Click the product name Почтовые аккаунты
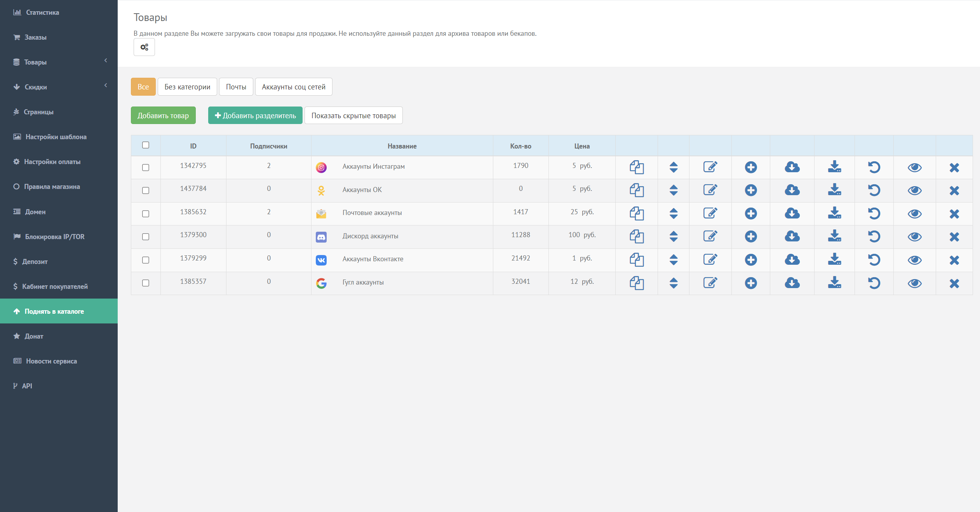980x512 pixels. (372, 213)
